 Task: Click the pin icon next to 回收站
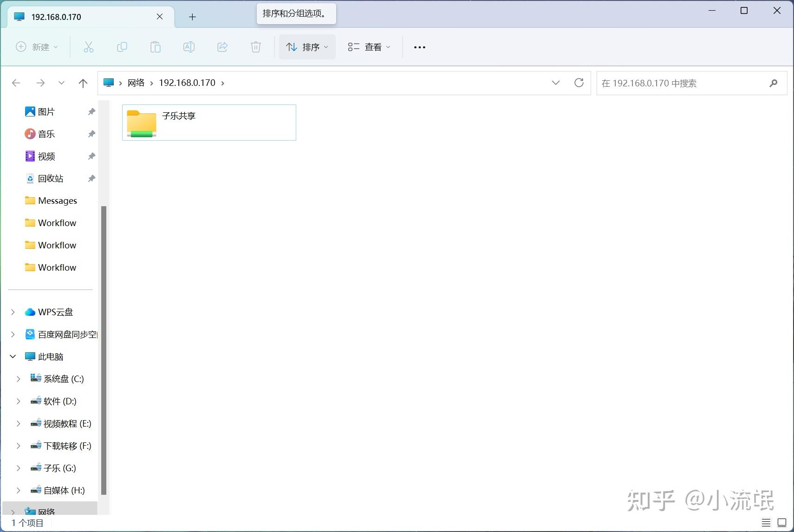pos(91,179)
